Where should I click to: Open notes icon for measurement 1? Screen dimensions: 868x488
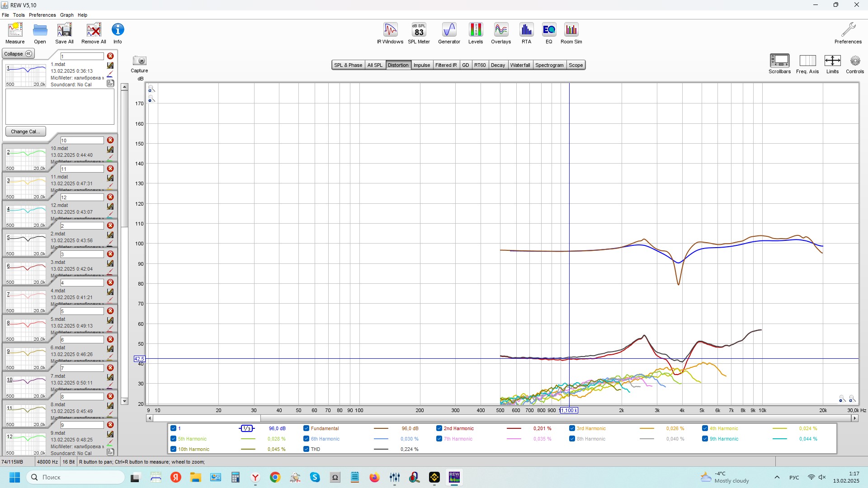(110, 84)
